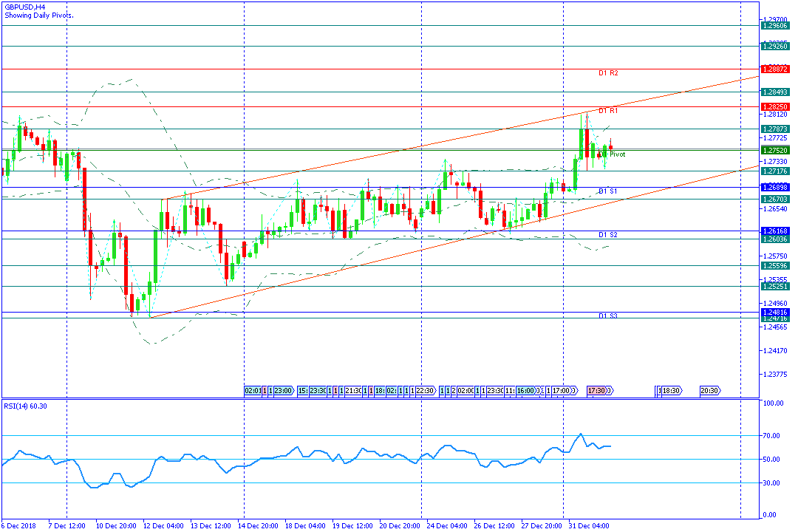Select the D1 R1 resistance label
Screen dimensions: 798x532
(608, 111)
